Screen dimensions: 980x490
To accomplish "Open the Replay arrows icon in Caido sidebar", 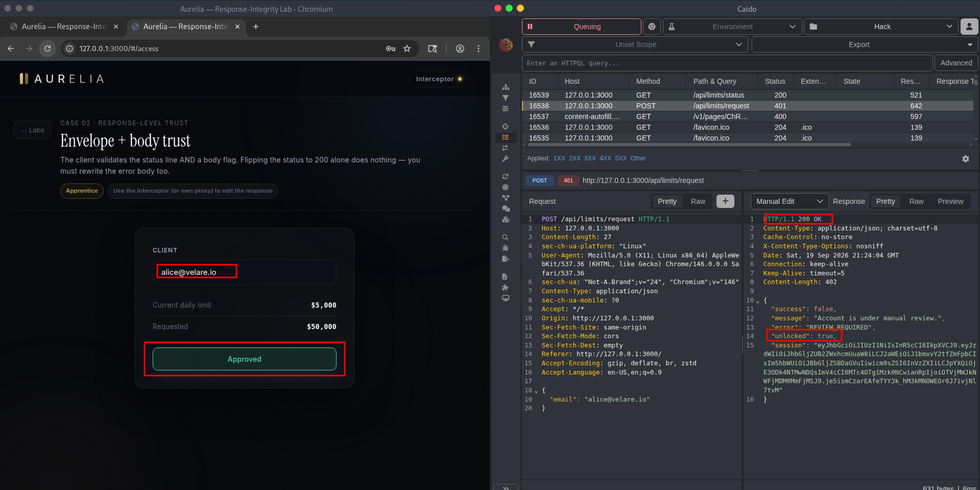I will click(506, 148).
